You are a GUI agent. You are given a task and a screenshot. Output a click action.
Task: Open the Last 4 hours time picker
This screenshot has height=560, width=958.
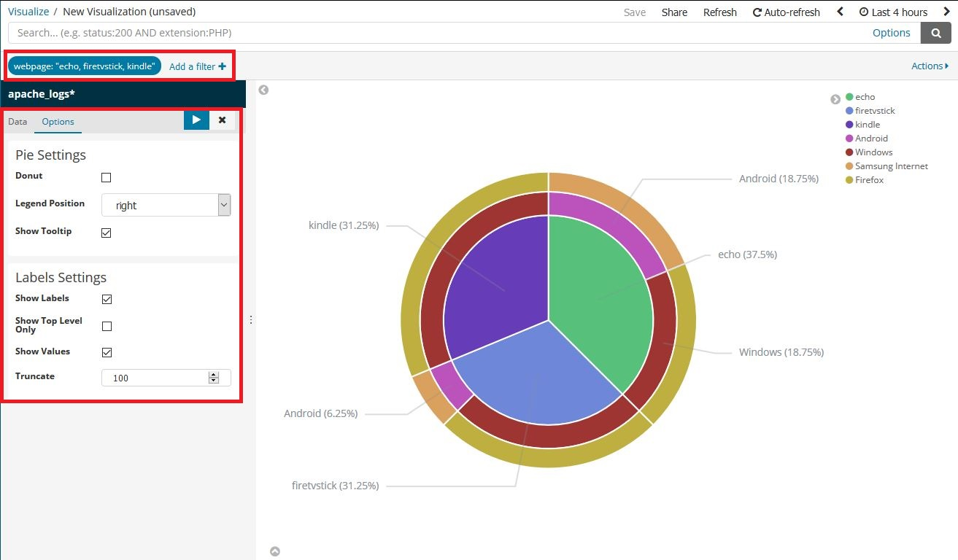point(894,12)
